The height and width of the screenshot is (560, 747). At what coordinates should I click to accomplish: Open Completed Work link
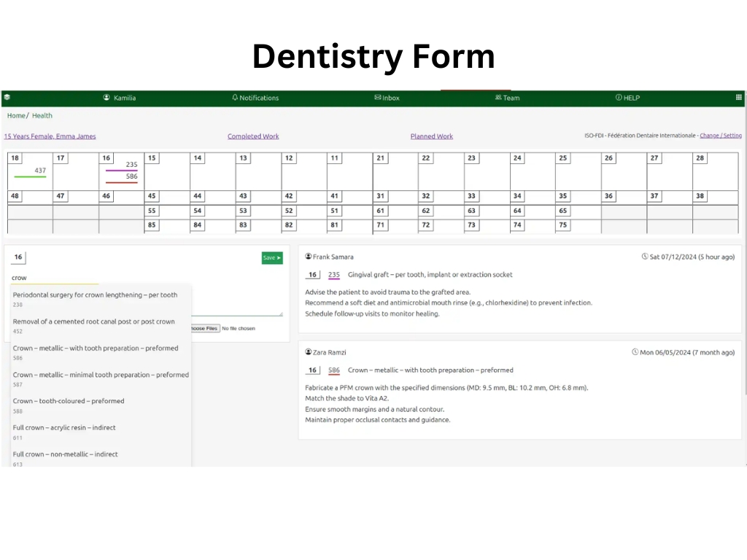tap(253, 136)
